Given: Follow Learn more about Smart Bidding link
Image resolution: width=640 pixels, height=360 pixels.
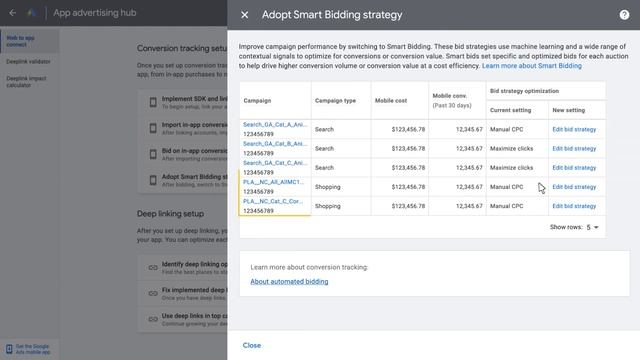Looking at the screenshot, I should tap(531, 66).
